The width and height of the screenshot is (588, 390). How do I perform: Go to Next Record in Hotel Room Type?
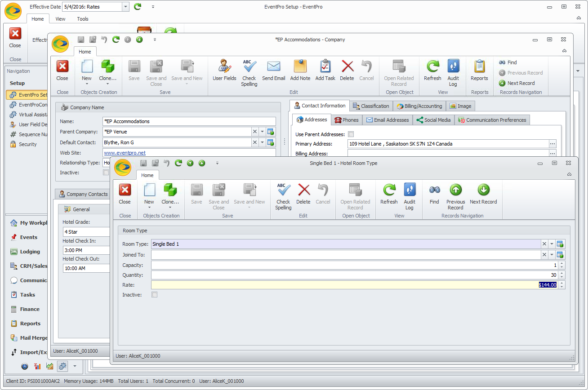[483, 194]
